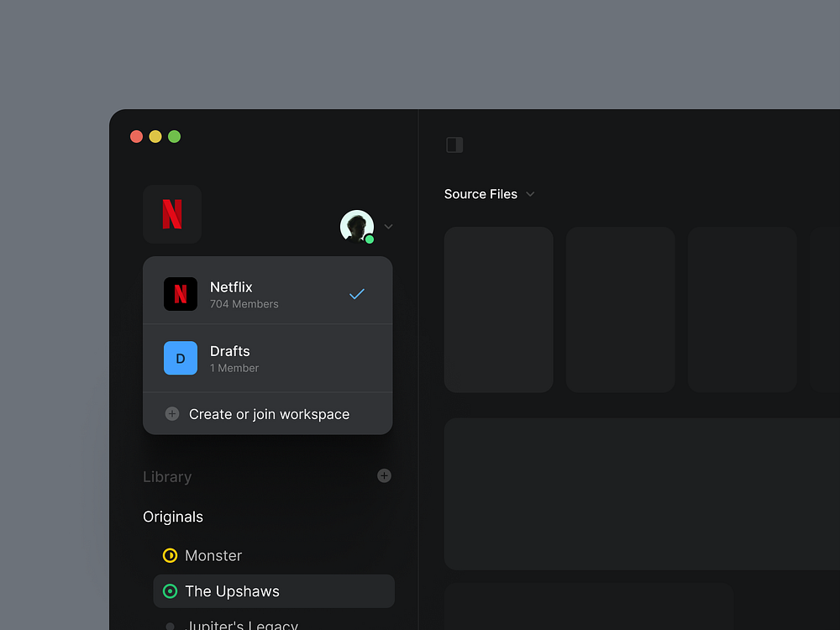Click the green status icon for The Upshaws
Image resolution: width=840 pixels, height=630 pixels.
point(170,591)
